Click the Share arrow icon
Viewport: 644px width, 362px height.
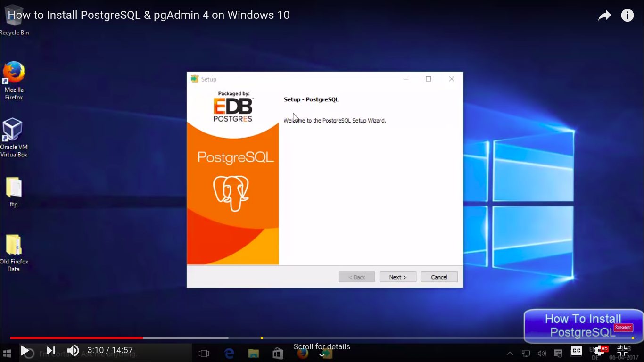pyautogui.click(x=604, y=16)
